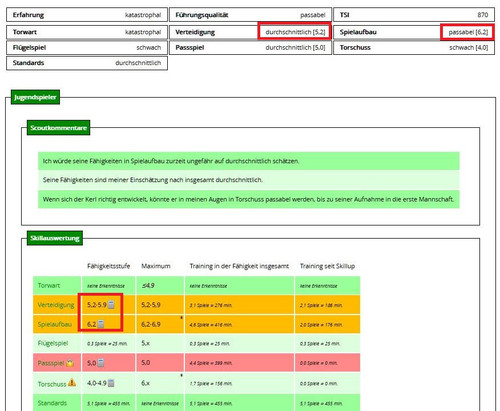
Task: Click the Torwart 'katastrophal' attribute box
Action: [87, 32]
